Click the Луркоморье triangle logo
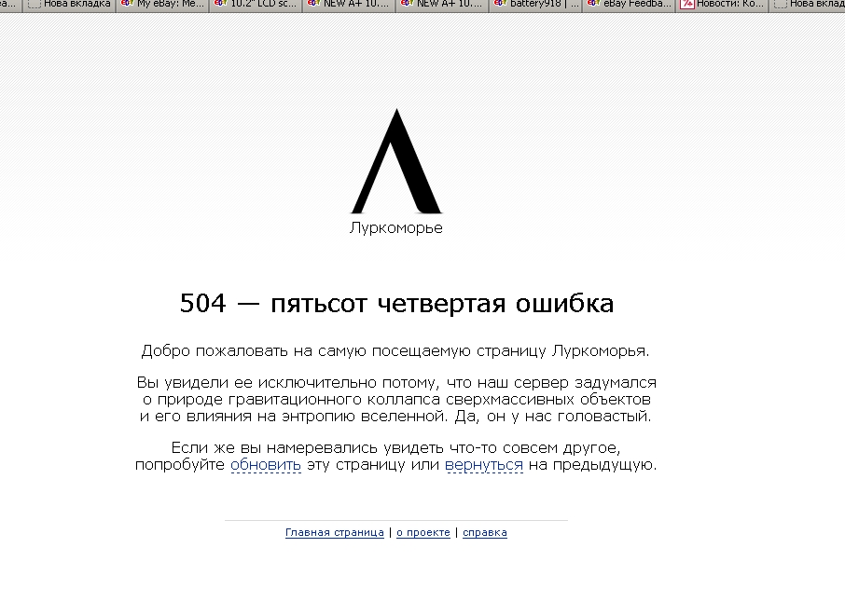The width and height of the screenshot is (845, 616). tap(396, 161)
